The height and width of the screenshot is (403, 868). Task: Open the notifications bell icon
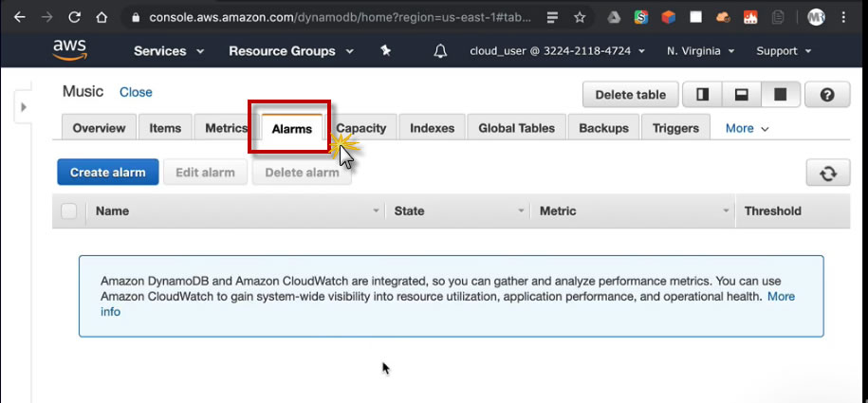click(x=440, y=51)
